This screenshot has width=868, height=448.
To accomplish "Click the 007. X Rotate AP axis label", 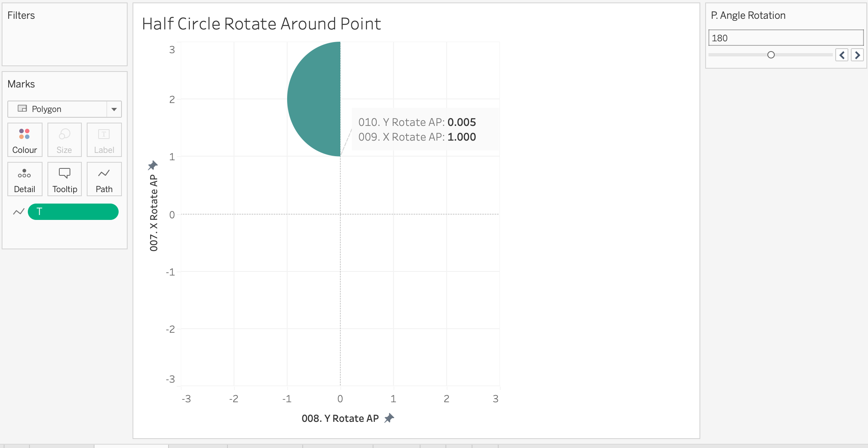I will coord(154,213).
